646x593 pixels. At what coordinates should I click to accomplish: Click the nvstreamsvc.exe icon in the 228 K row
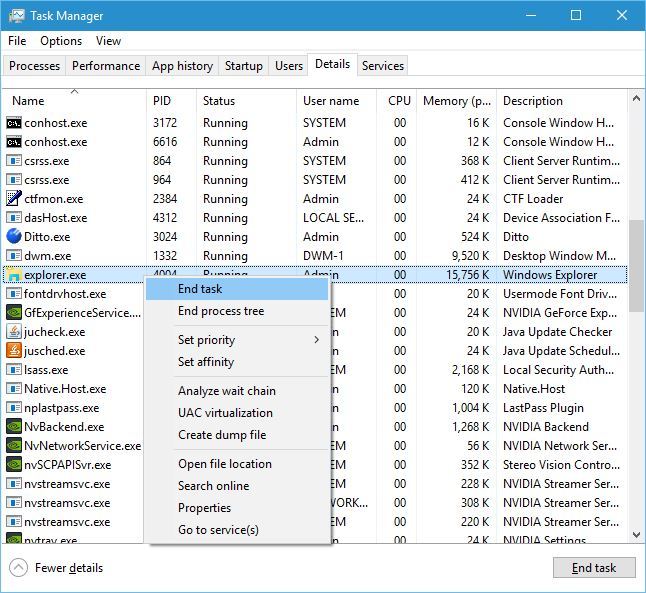(x=14, y=483)
